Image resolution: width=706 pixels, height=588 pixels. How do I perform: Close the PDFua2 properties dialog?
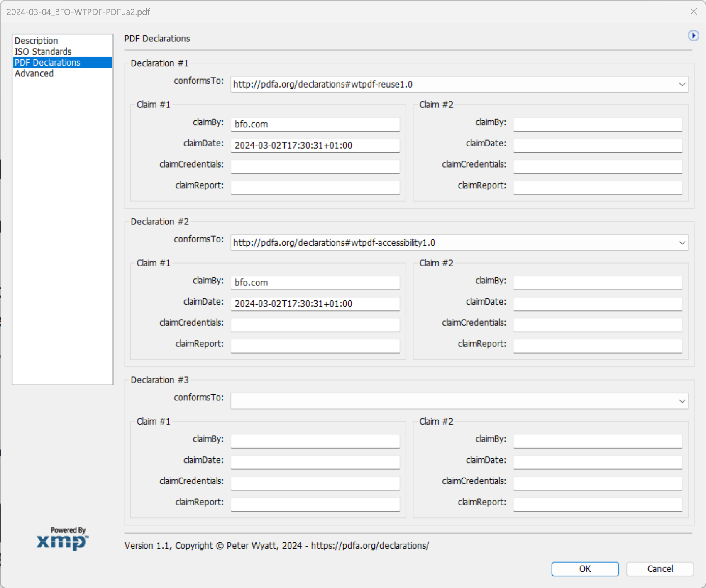[x=693, y=12]
